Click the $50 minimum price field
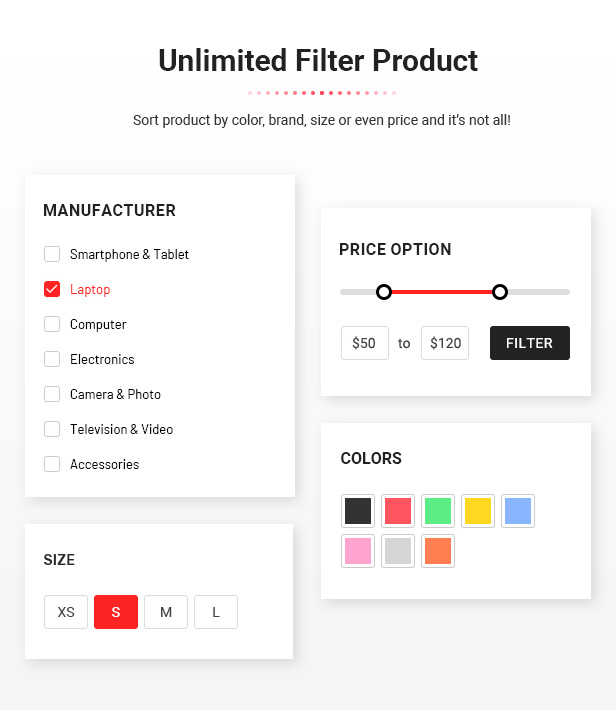616x710 pixels. pos(365,343)
